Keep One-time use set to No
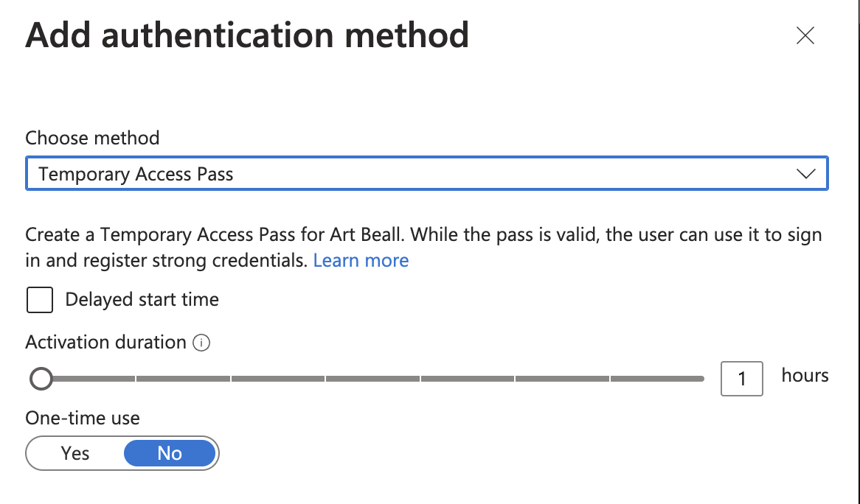The image size is (860, 504). click(170, 453)
